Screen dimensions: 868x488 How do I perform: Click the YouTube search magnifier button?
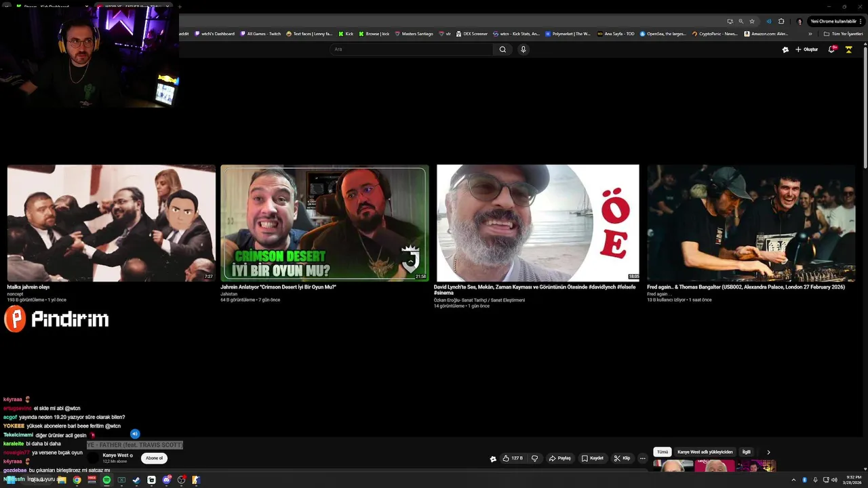point(502,49)
